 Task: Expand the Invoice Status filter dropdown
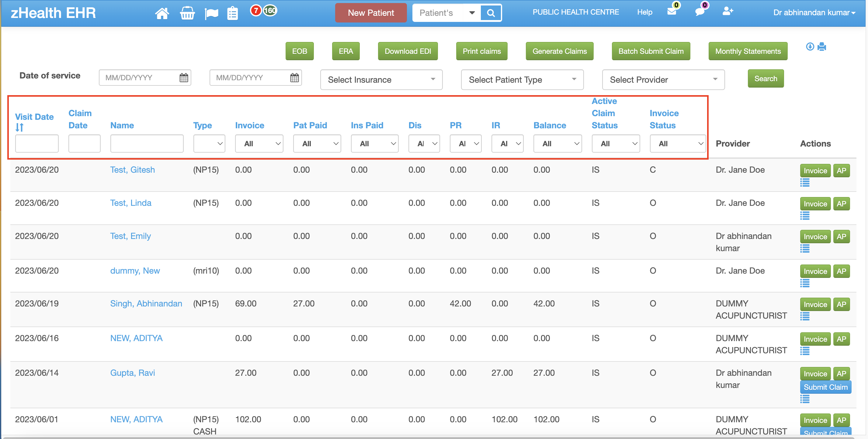click(677, 144)
